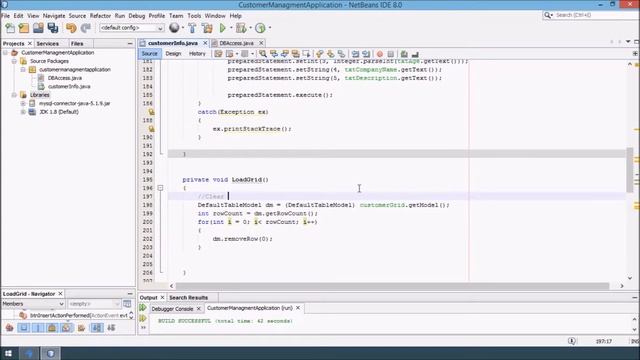The width and height of the screenshot is (640, 360).
Task: Expand the JDK 1.8 (Default) node
Action: (x=23, y=112)
